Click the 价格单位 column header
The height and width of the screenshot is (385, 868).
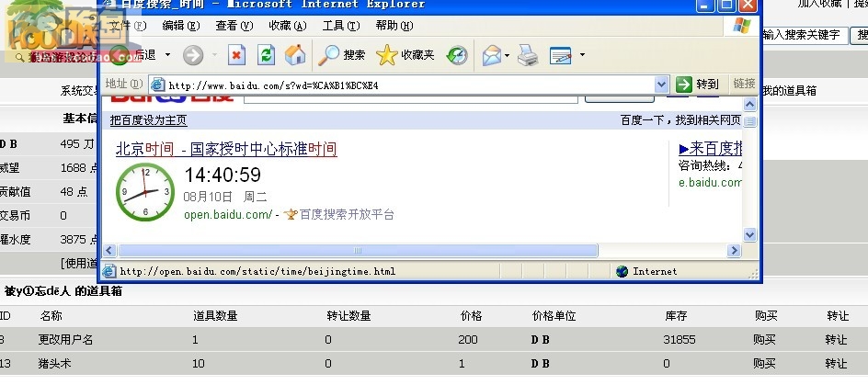tap(554, 316)
